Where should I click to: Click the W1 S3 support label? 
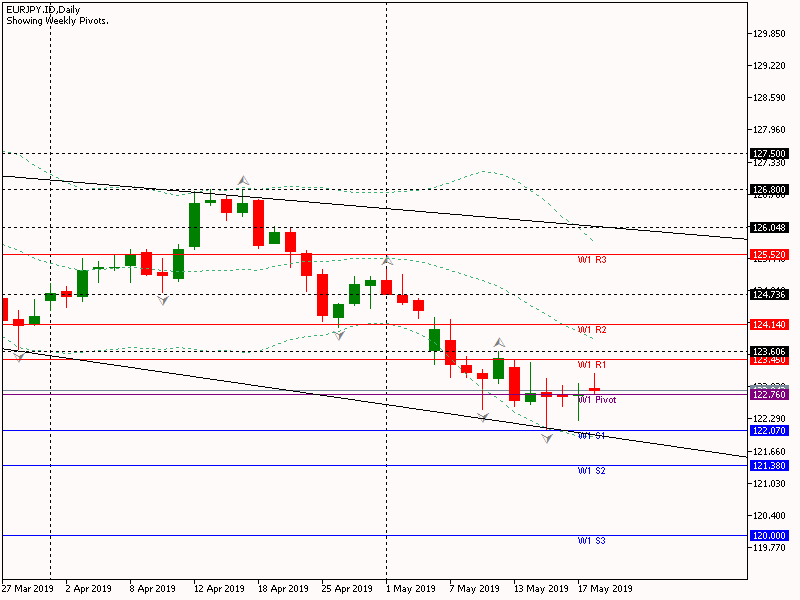[x=592, y=541]
